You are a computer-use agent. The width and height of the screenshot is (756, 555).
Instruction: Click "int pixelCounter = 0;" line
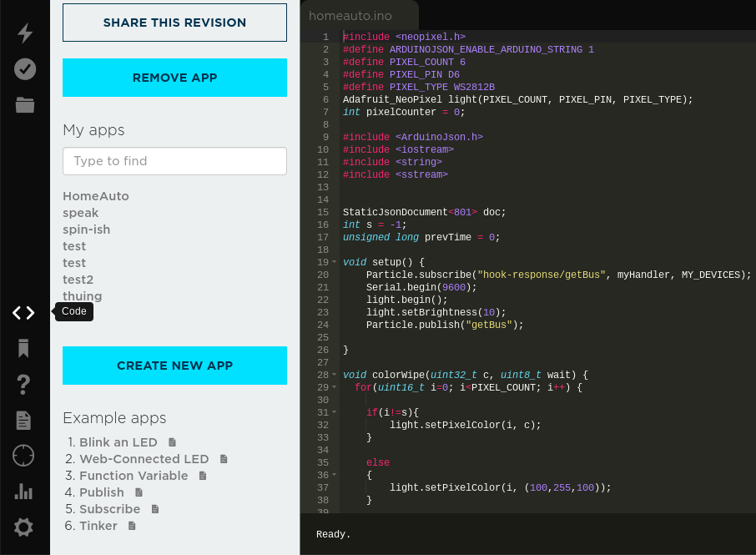(404, 112)
